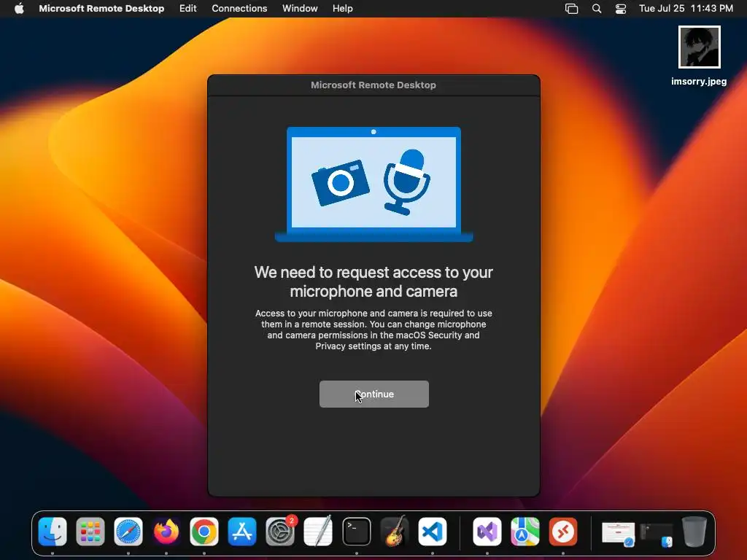
Task: Open TextEdit from the Dock
Action: coord(318,531)
